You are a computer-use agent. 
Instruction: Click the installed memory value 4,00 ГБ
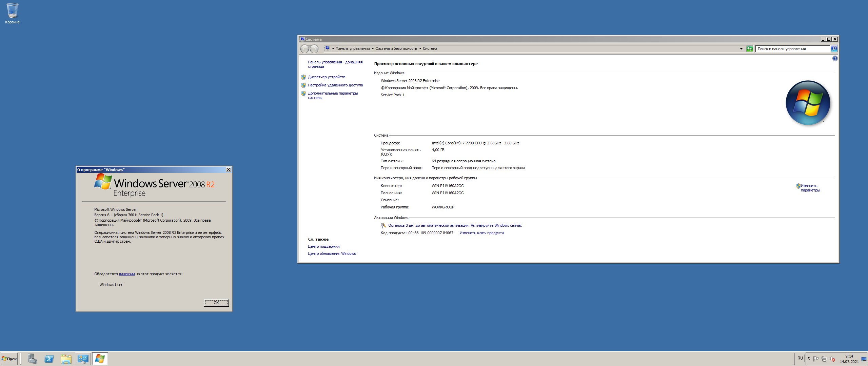click(438, 150)
